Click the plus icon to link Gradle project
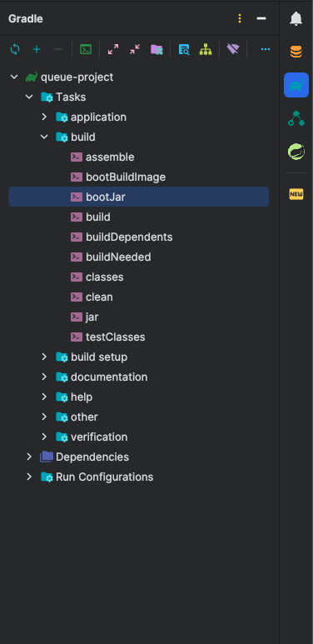The width and height of the screenshot is (313, 644). point(37,50)
